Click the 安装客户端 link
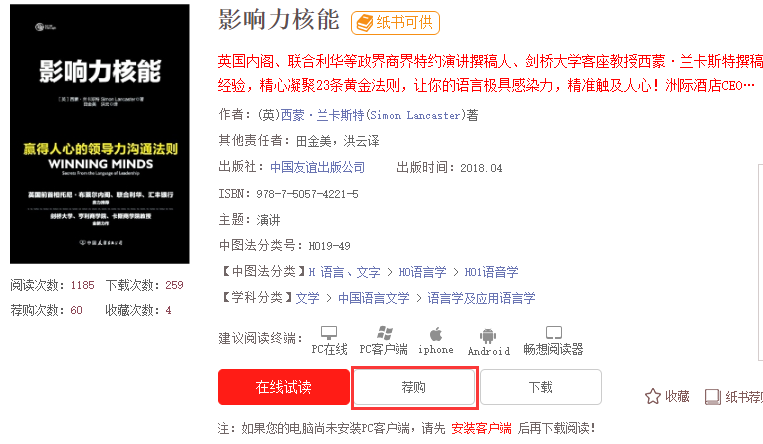Image resolution: width=763 pixels, height=444 pixels. tap(481, 428)
